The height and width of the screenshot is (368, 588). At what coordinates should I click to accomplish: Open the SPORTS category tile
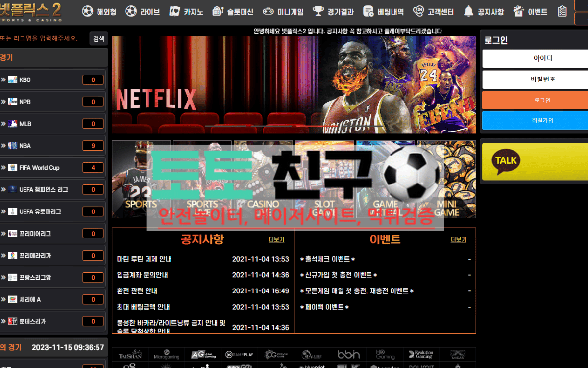pos(141,179)
